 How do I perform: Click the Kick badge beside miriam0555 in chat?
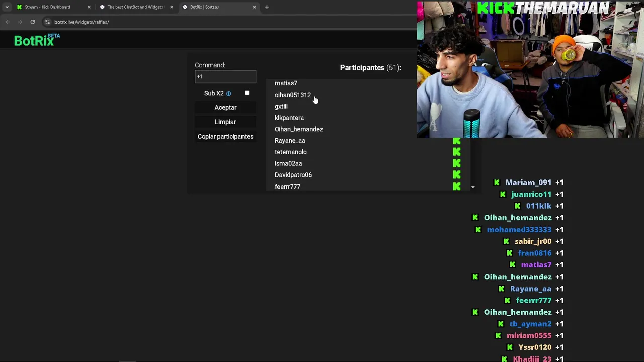[498, 336]
